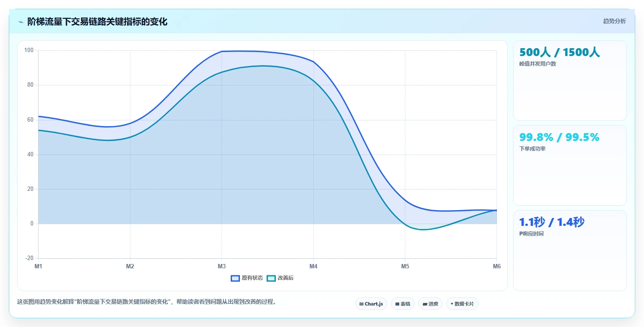Click the M4 x-axis label

pos(313,266)
